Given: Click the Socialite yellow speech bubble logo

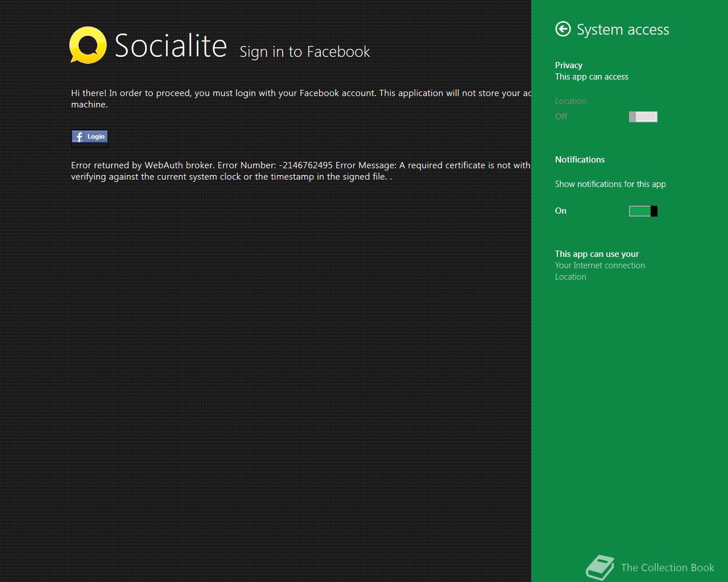Looking at the screenshot, I should pos(88,45).
